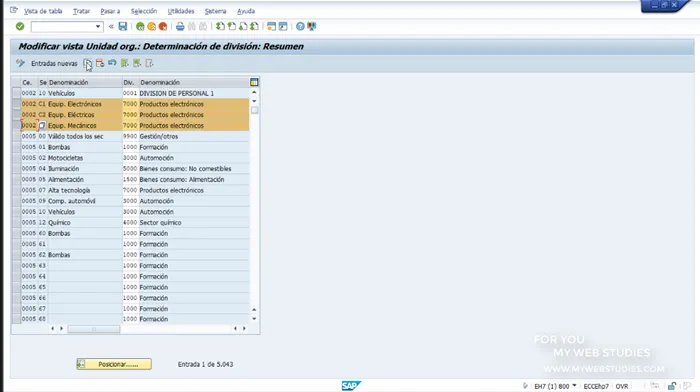This screenshot has width=700, height=392.
Task: Click the Select block icon
Action: (x=137, y=63)
